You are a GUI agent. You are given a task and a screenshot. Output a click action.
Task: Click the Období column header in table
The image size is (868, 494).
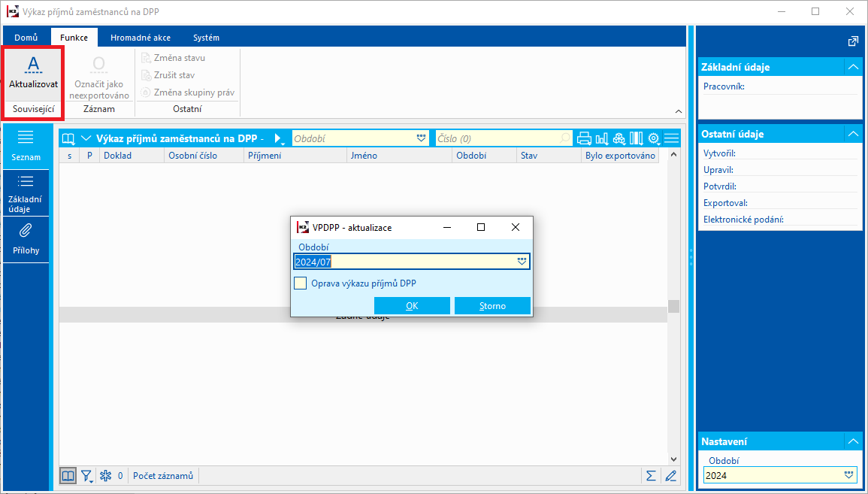(484, 156)
